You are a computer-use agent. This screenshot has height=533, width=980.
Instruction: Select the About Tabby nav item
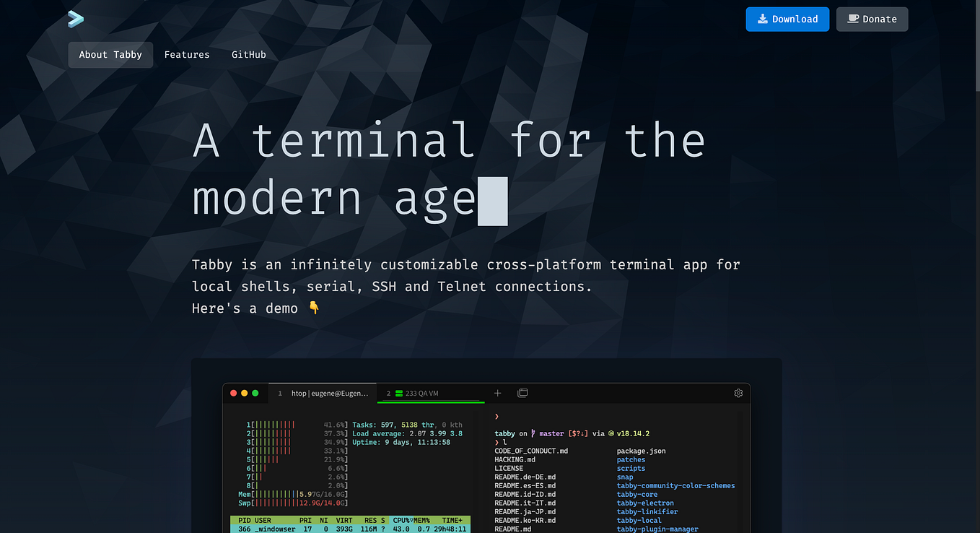pos(110,54)
